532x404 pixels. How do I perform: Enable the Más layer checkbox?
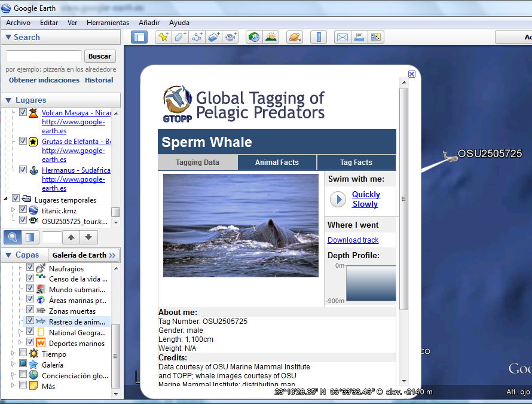(23, 385)
